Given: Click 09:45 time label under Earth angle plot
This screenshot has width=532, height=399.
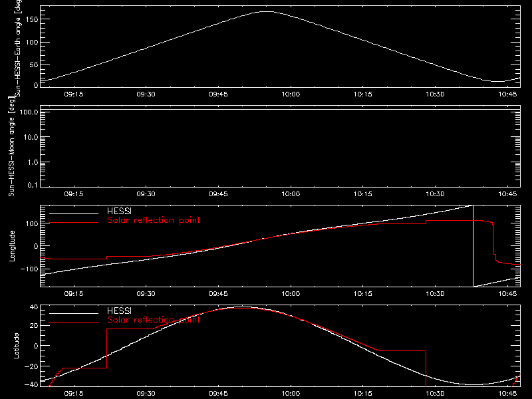Looking at the screenshot, I should pyautogui.click(x=218, y=94).
